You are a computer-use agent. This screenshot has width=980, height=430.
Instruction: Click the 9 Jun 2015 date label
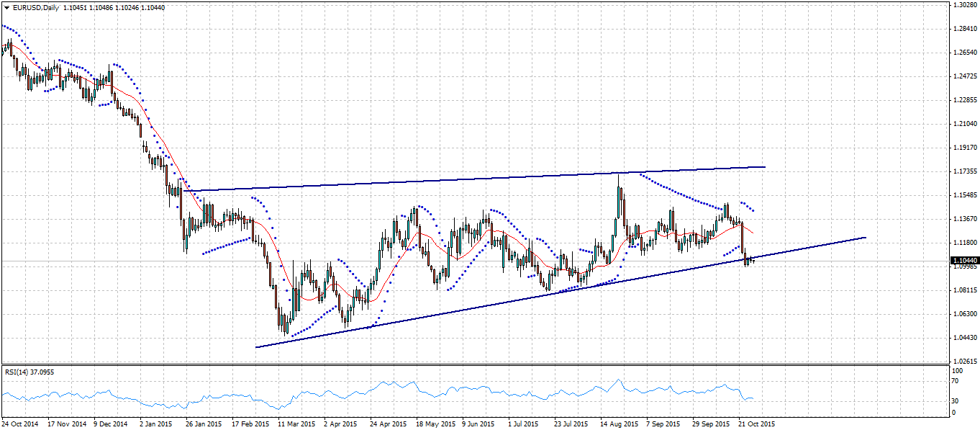(480, 424)
